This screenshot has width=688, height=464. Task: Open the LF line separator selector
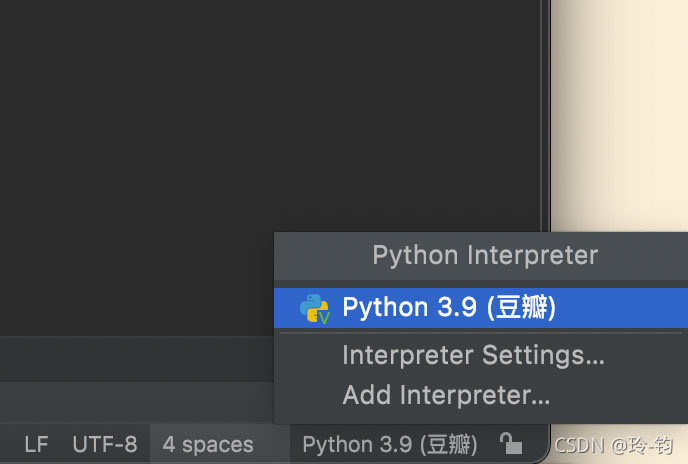pos(36,444)
